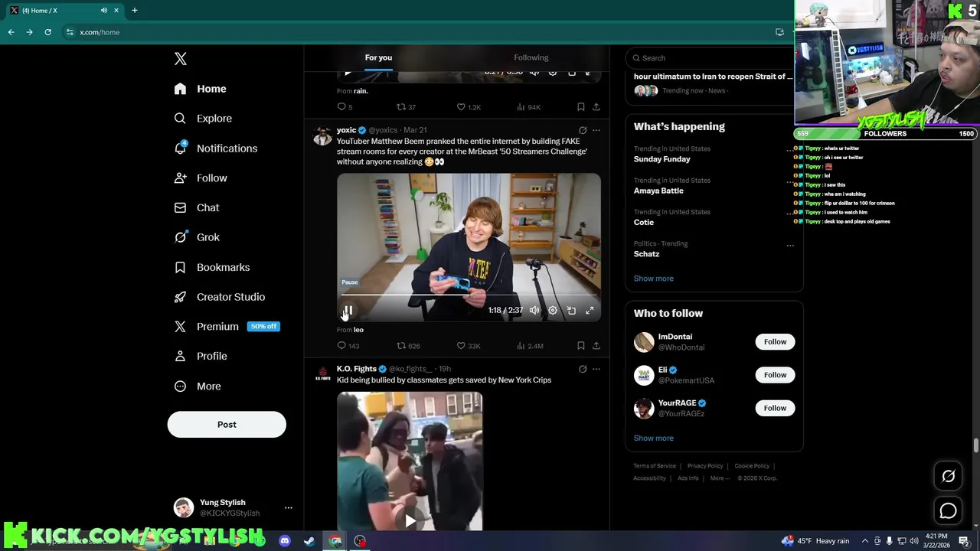Screen dimensions: 980x551
Task: Open Cotie trending topic
Action: pyautogui.click(x=644, y=223)
